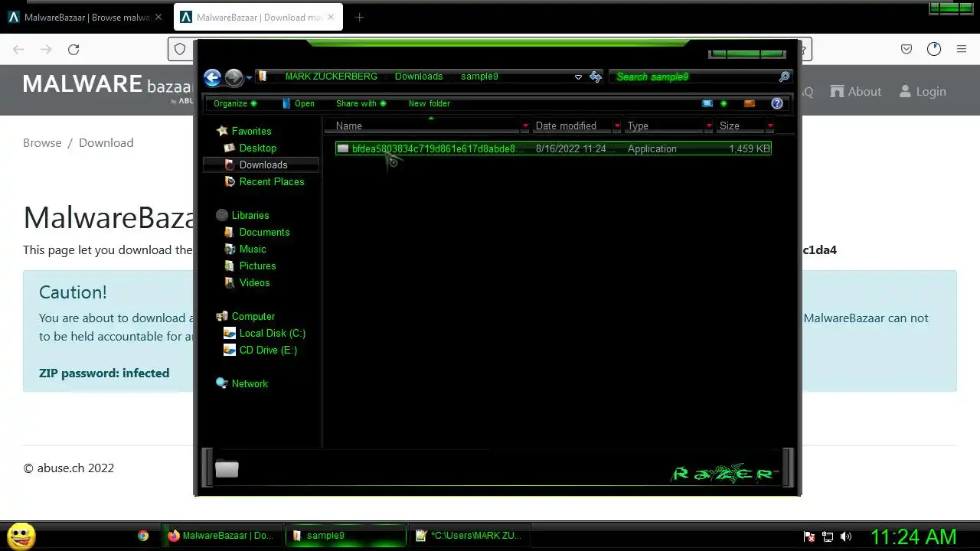
Task: Switch to the Browse malware Firefox tab
Action: (87, 17)
